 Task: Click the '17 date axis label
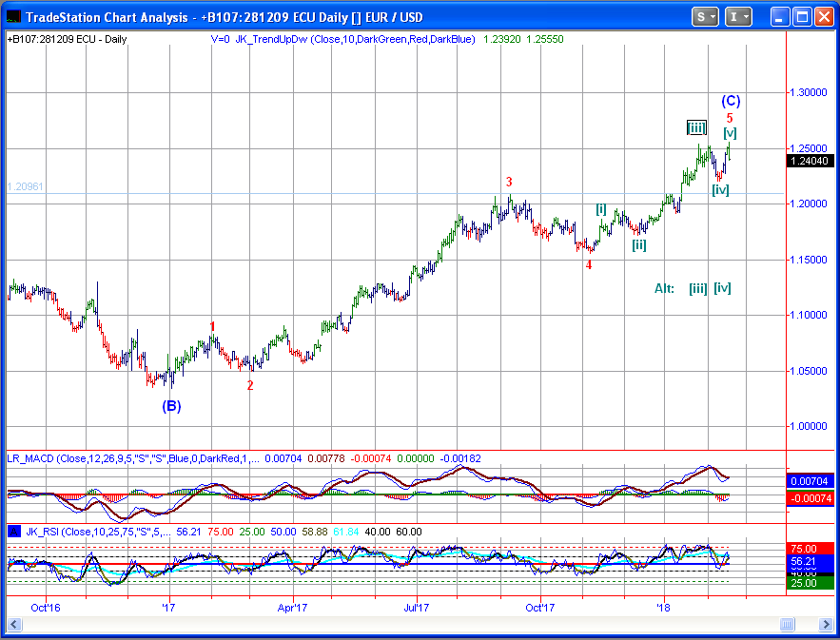(168, 608)
